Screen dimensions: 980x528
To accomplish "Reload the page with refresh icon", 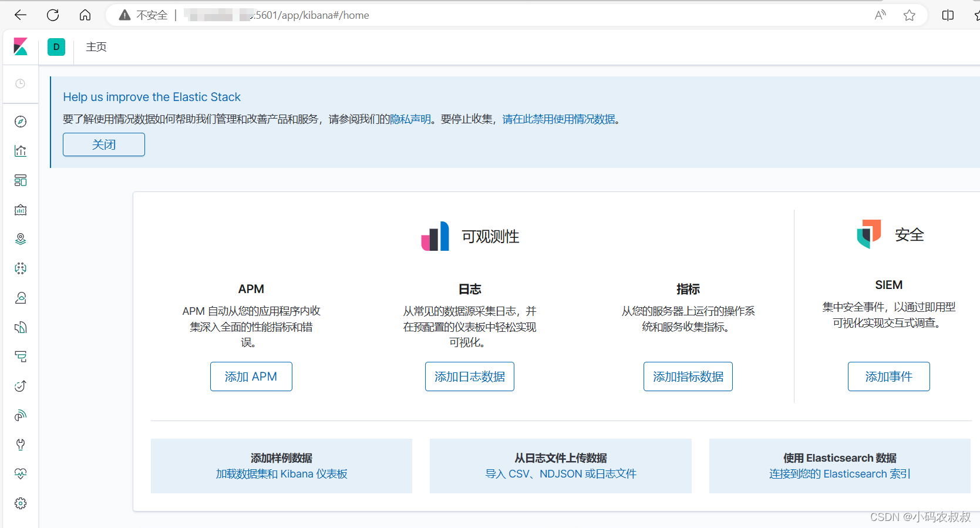I will [x=53, y=15].
